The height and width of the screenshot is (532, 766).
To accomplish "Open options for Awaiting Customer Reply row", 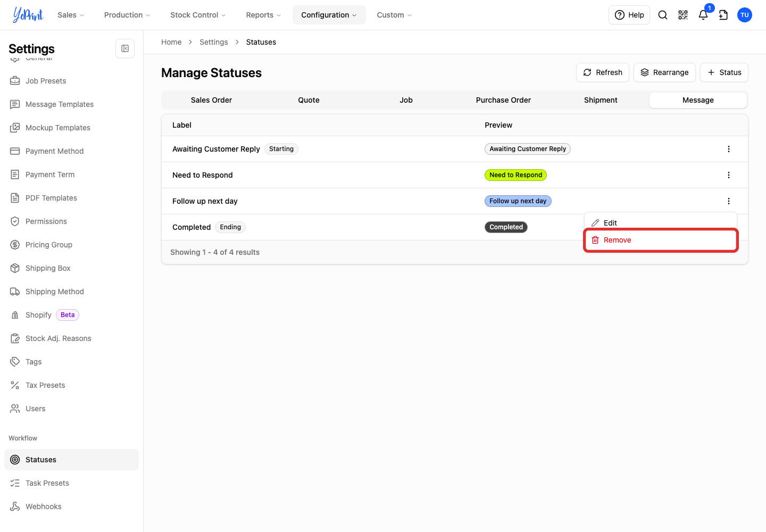I will point(729,149).
